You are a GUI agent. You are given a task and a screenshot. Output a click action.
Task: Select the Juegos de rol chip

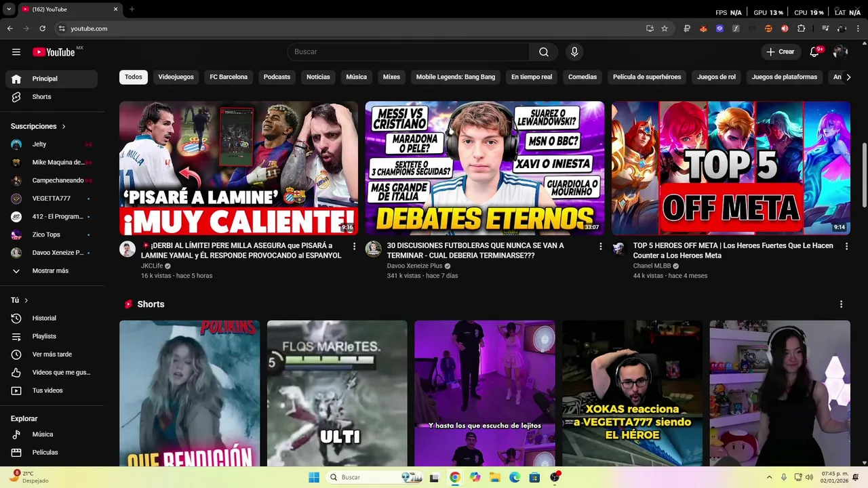(716, 77)
